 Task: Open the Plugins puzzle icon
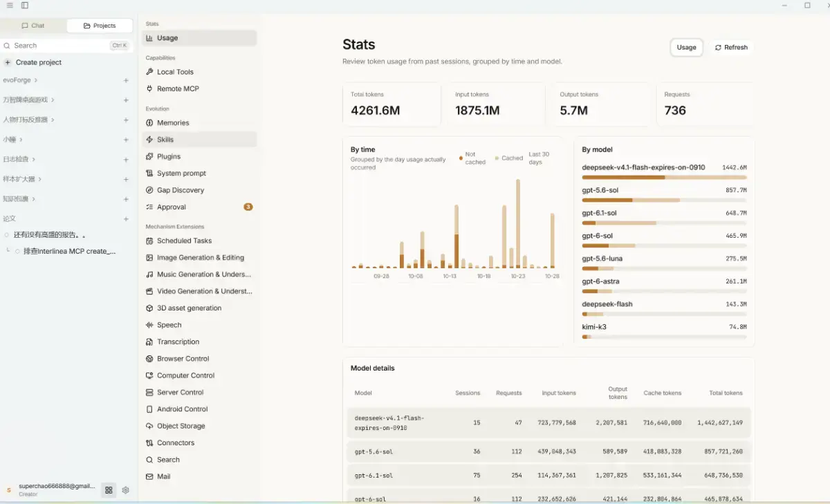tap(149, 156)
